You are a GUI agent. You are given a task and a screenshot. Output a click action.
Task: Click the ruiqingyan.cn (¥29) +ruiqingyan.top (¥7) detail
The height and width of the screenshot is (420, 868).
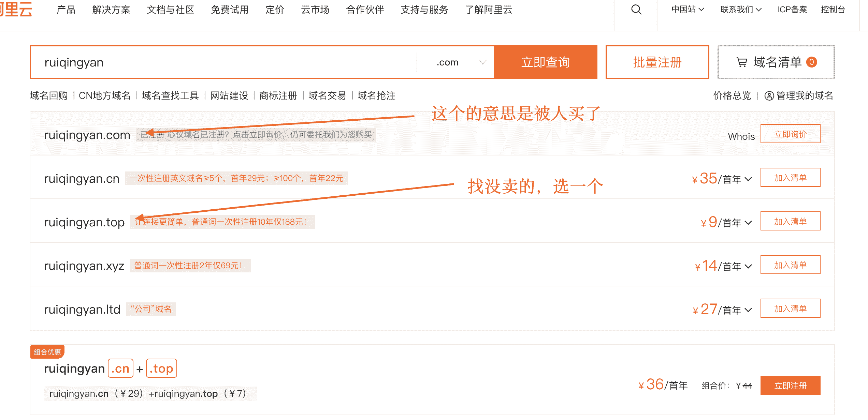click(x=150, y=394)
